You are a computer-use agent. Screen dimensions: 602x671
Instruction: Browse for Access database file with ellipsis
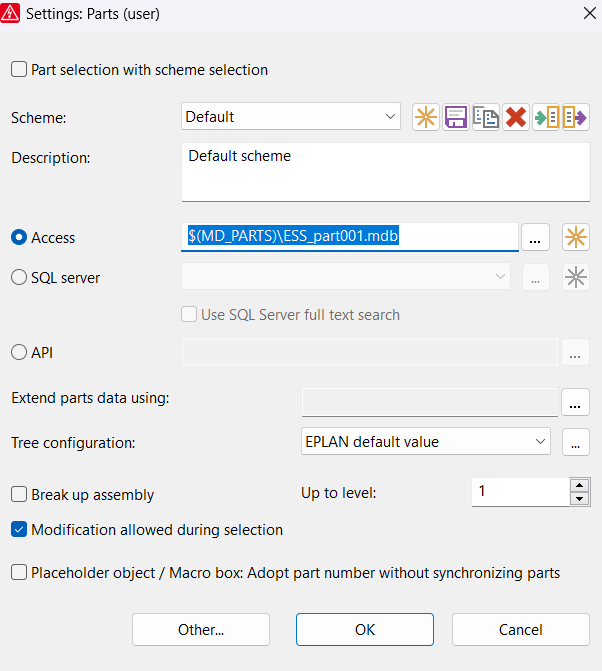[535, 237]
